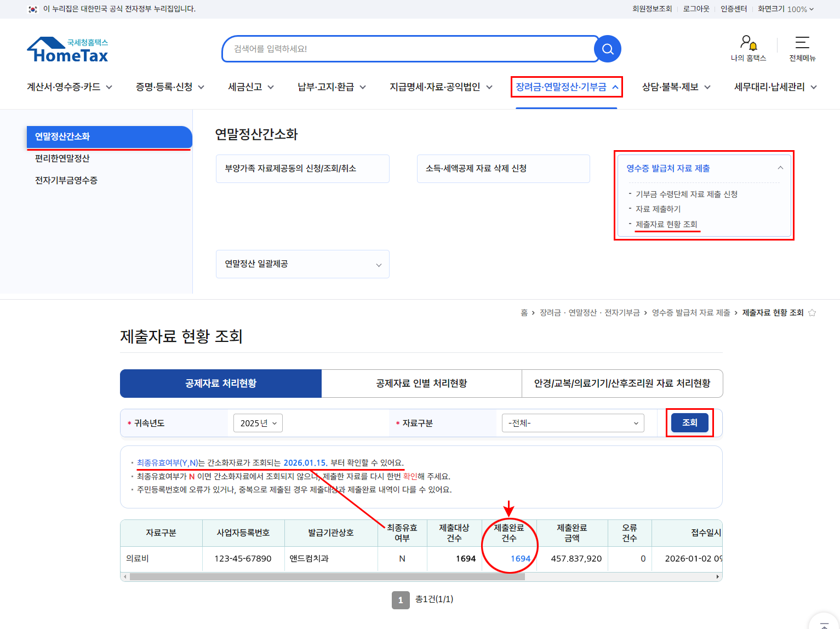Image resolution: width=840 pixels, height=629 pixels.
Task: Expand the 연말정산 일괄제공 panel
Action: coord(302,264)
